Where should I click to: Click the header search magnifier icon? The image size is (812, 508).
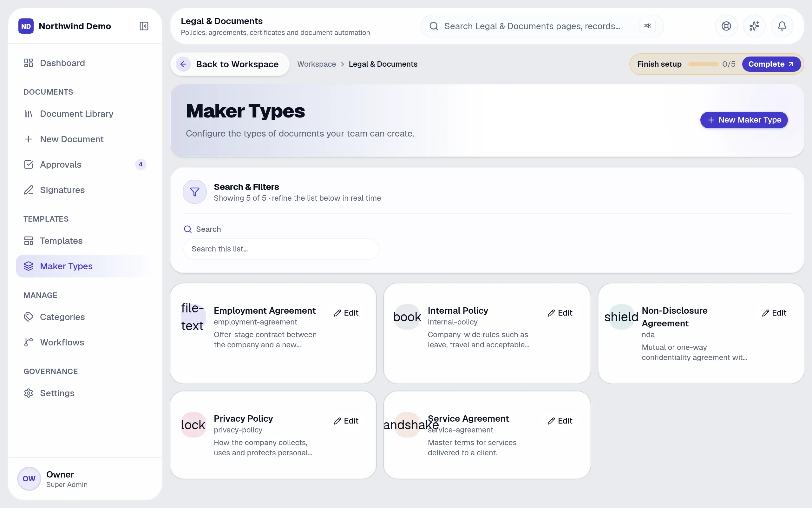coord(434,26)
